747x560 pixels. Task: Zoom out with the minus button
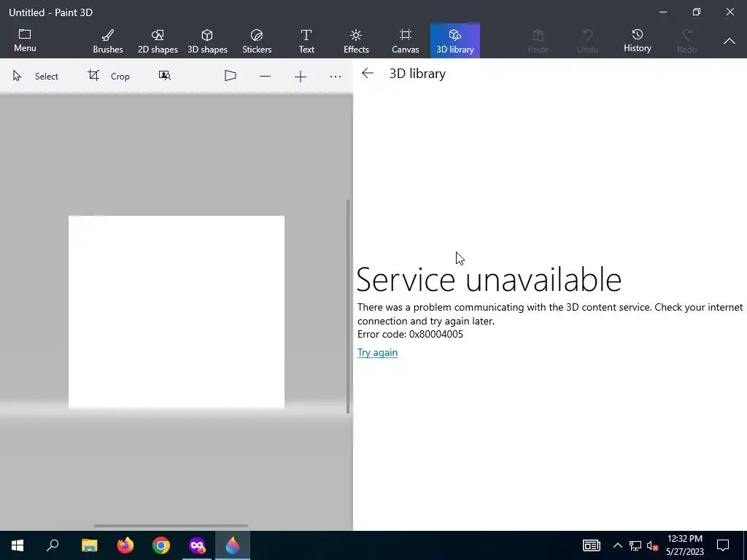click(x=266, y=76)
